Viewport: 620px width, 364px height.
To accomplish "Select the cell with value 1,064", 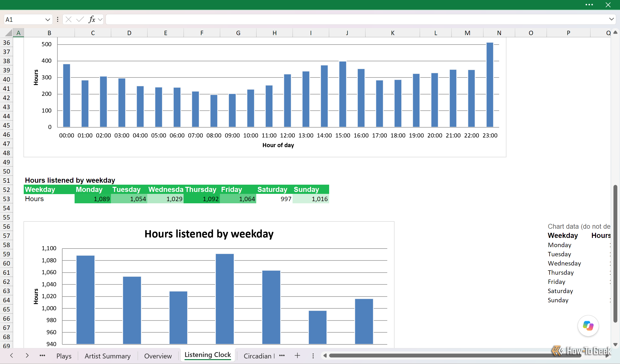I will 238,199.
